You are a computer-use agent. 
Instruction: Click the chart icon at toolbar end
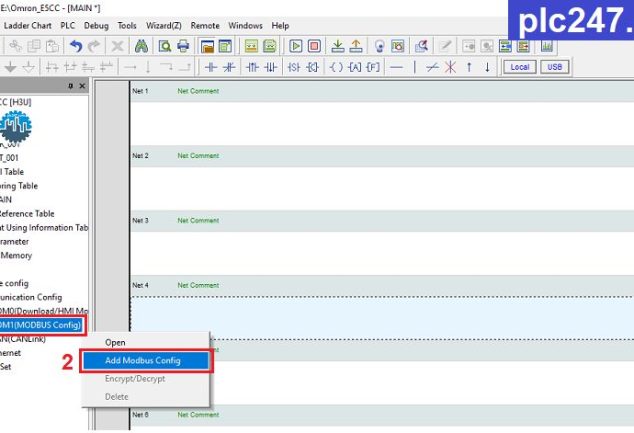tap(547, 46)
